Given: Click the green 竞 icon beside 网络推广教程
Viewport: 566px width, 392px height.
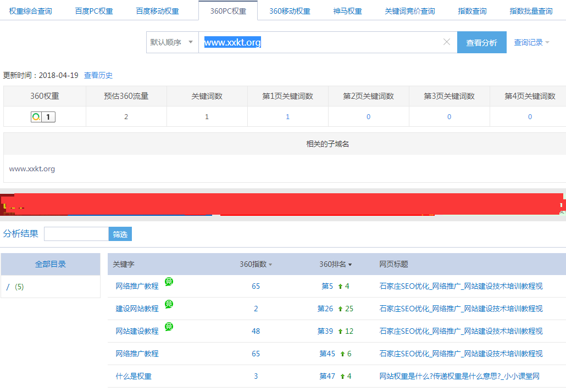Looking at the screenshot, I should pos(169,282).
